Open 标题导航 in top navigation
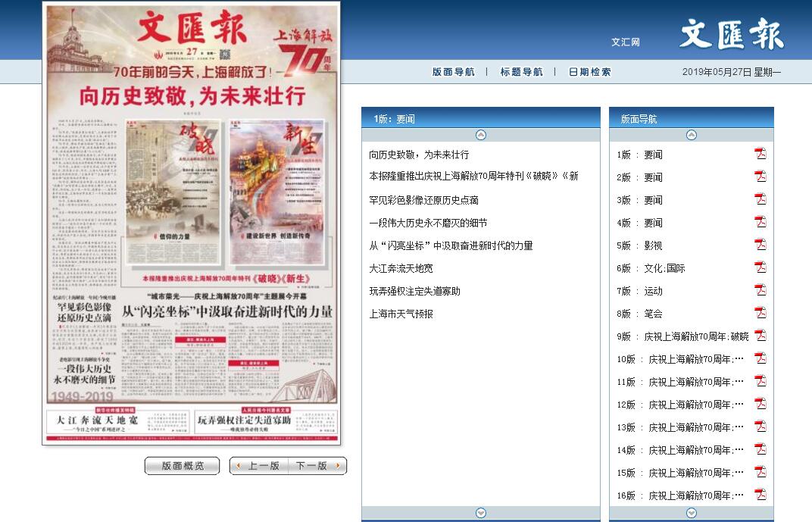 [x=521, y=72]
